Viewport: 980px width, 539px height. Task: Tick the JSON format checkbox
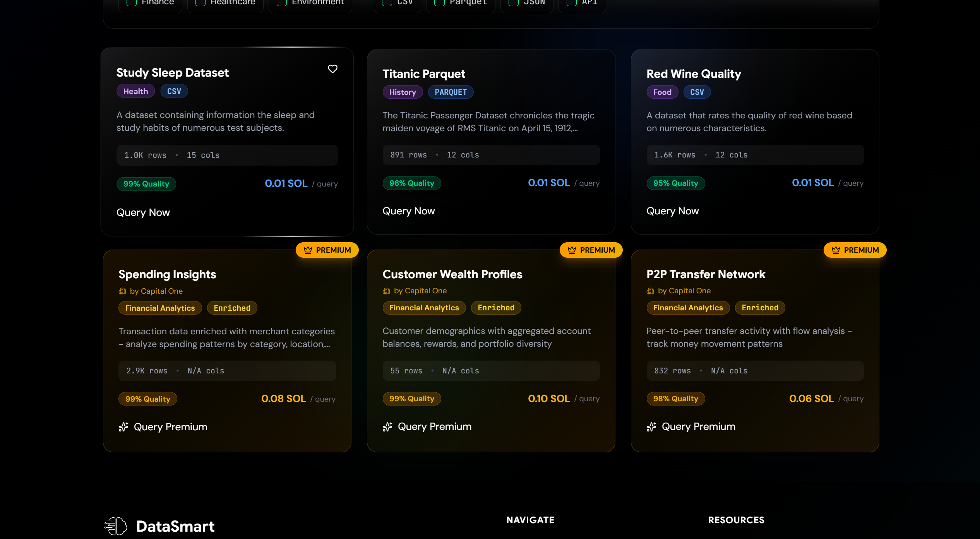coord(513,2)
